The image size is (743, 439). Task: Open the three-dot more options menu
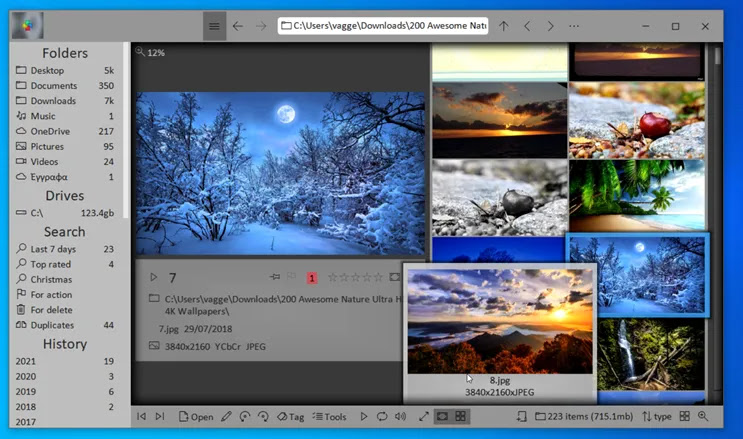click(574, 26)
